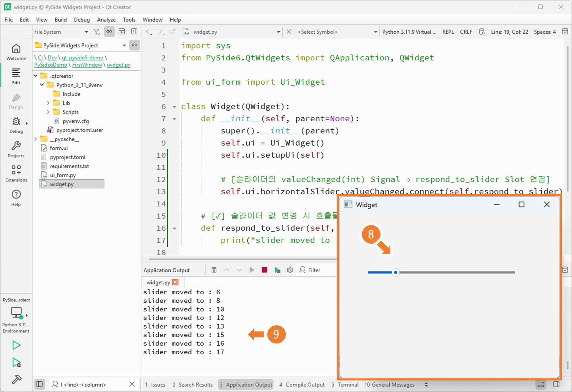
Task: Open the Compile Output pane
Action: click(x=302, y=385)
